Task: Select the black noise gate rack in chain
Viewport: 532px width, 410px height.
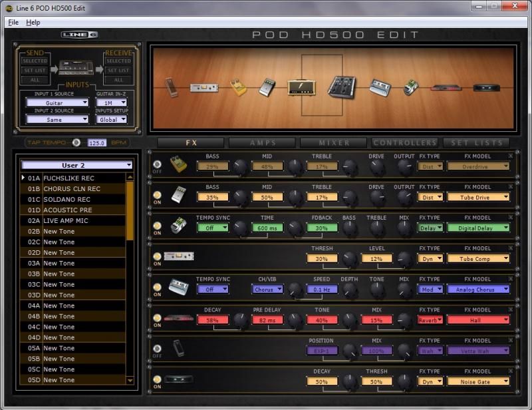Action: point(487,88)
